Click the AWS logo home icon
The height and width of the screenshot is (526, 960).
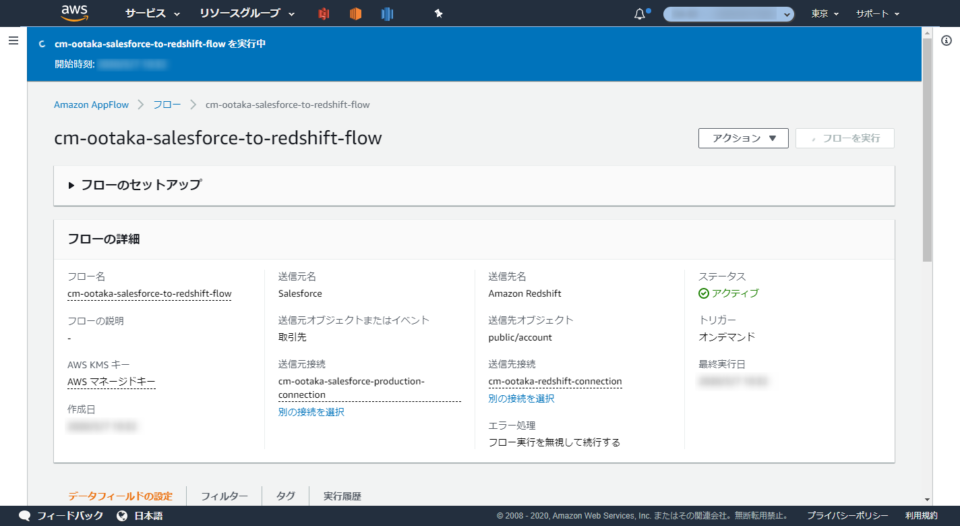pyautogui.click(x=75, y=13)
